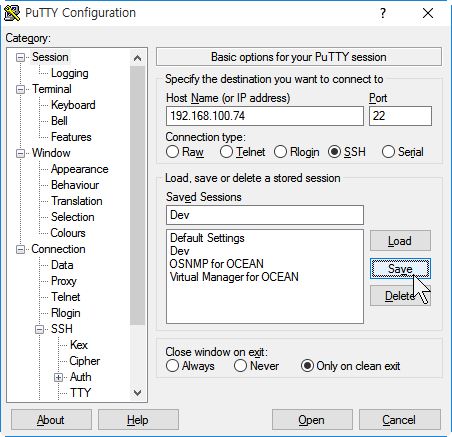Click the category tree scroll down arrow
The width and height of the screenshot is (452, 437).
click(x=137, y=392)
